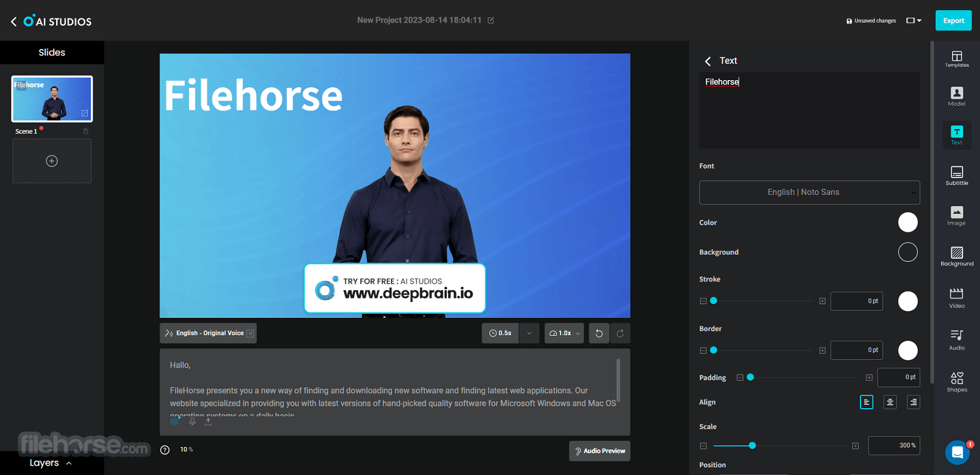
Task: Open help question mark icon
Action: [165, 450]
